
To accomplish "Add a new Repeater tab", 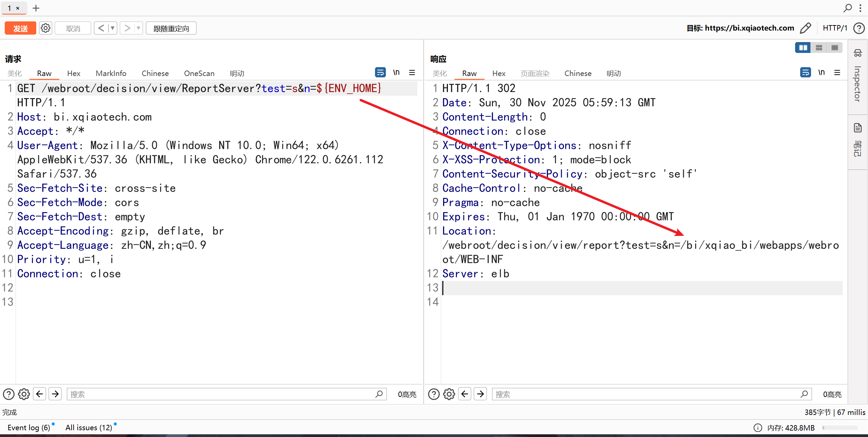I will coord(36,8).
